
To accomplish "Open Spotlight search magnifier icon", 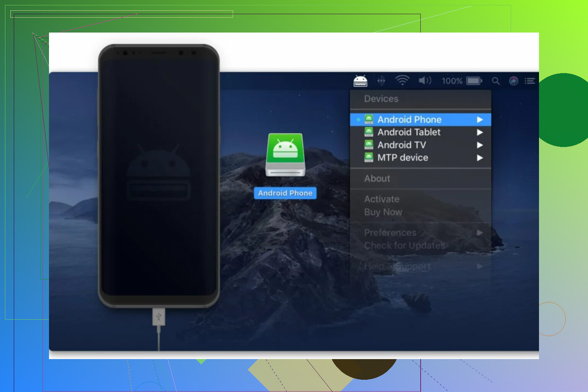I will (x=496, y=81).
